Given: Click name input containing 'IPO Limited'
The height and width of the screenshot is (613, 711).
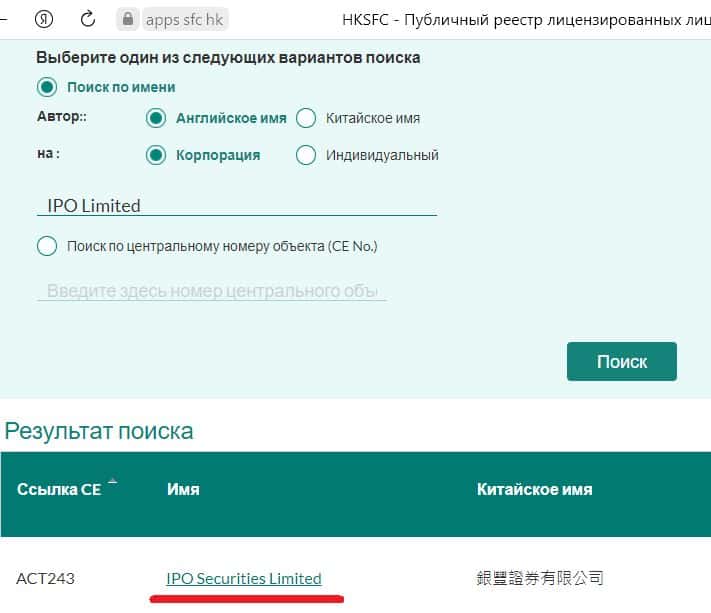Looking at the screenshot, I should [237, 206].
